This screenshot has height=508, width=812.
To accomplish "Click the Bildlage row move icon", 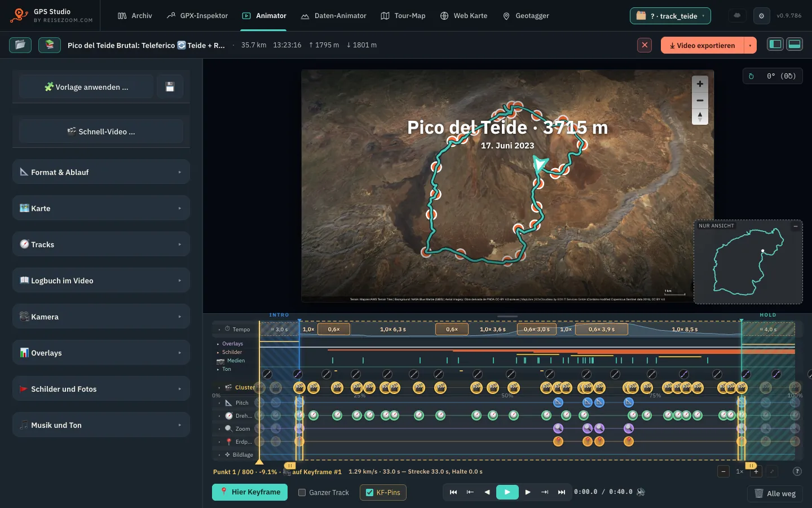I will 228,454.
